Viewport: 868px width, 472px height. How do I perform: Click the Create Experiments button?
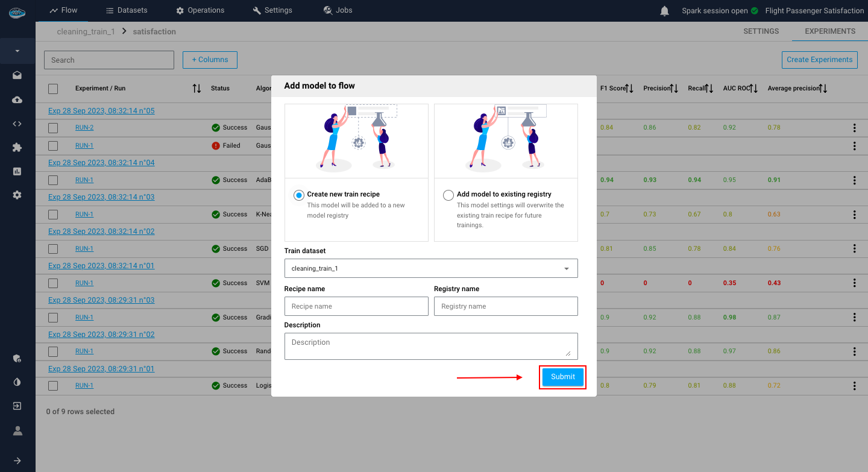point(819,60)
